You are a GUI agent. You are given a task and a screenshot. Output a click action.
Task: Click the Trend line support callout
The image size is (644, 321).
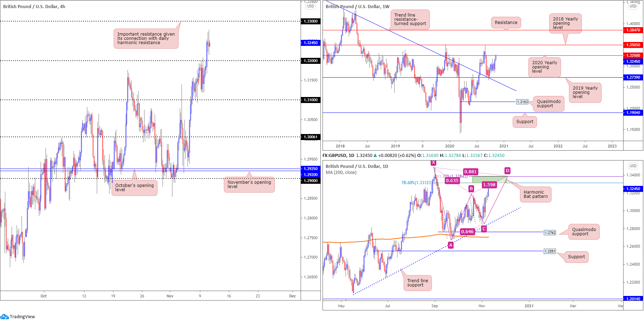(418, 283)
